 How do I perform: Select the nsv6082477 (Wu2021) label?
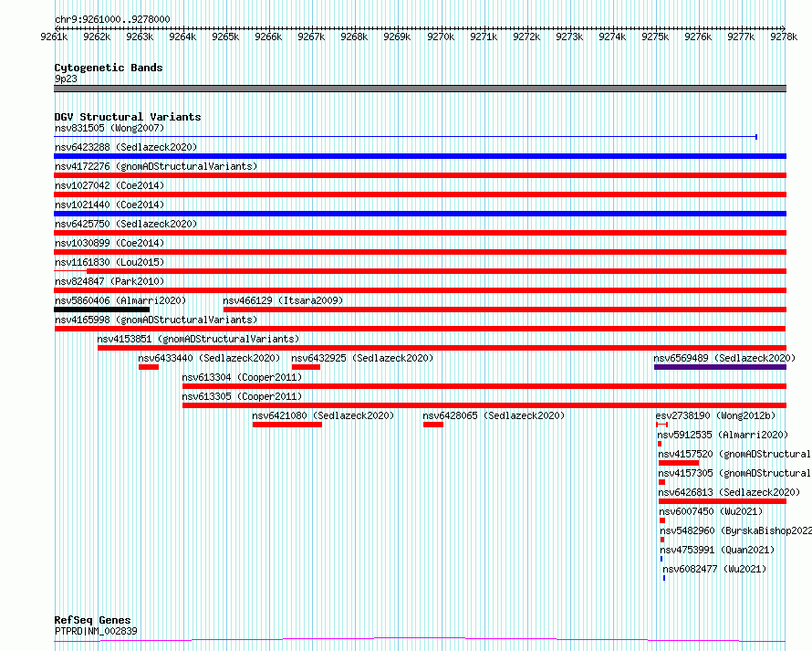714,569
